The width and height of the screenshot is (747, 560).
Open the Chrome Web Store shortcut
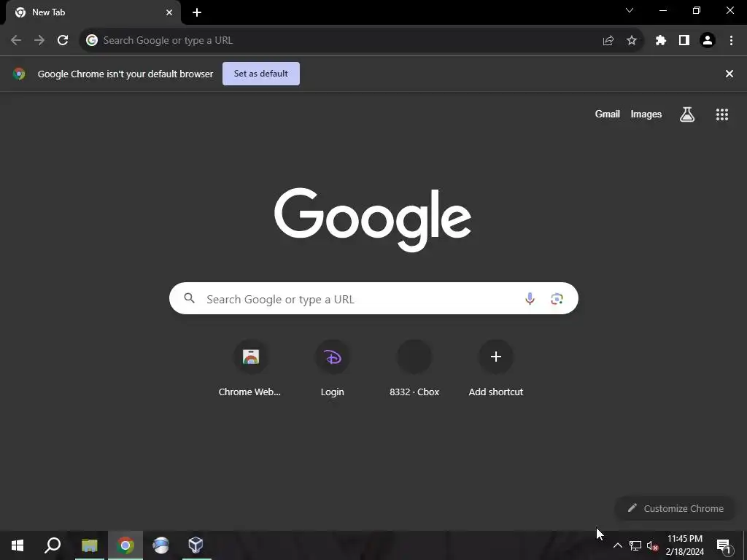[250, 369]
